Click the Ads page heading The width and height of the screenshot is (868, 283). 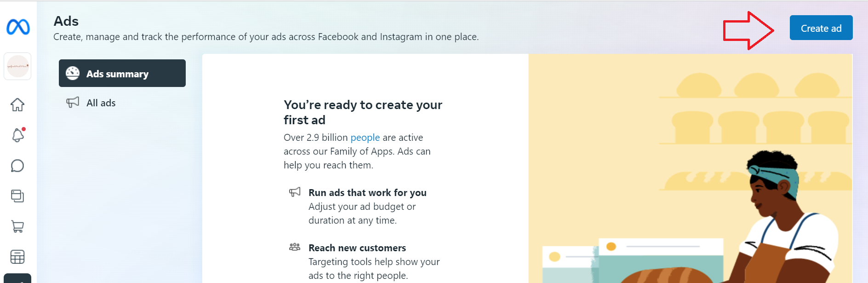coord(66,21)
